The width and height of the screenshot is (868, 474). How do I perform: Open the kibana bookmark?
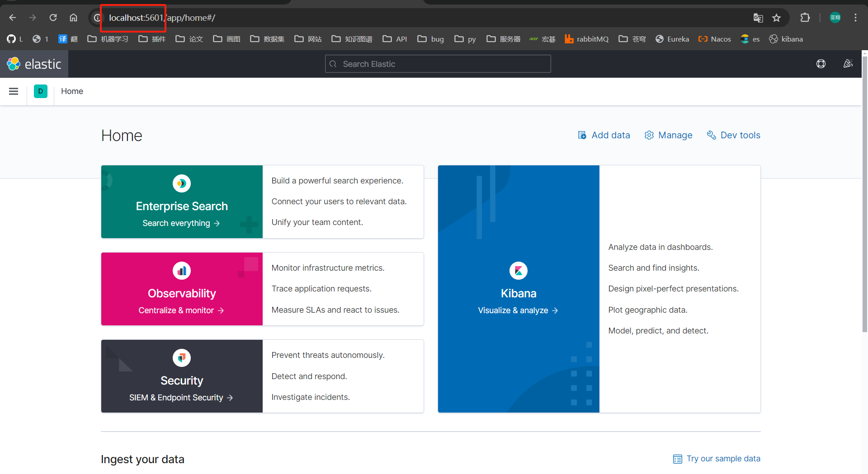click(786, 39)
